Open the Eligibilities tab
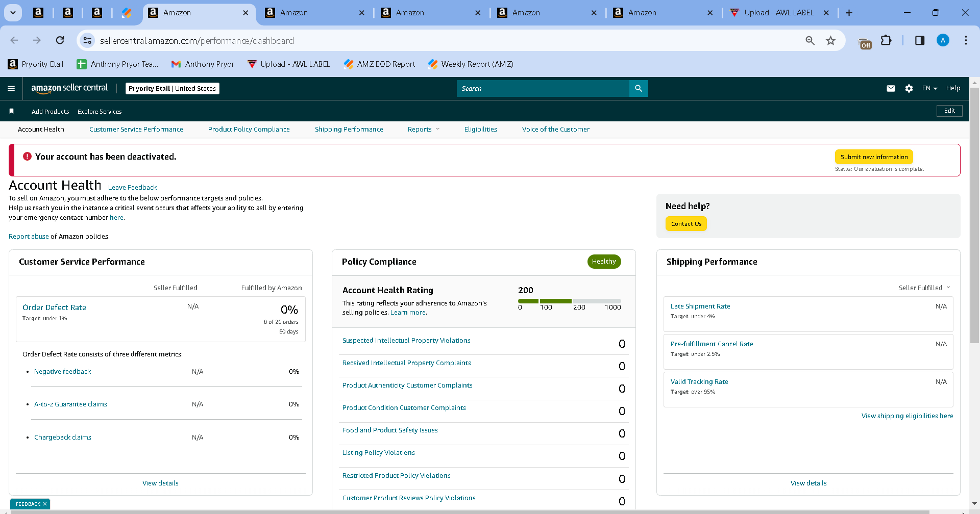The width and height of the screenshot is (980, 514). coord(481,130)
